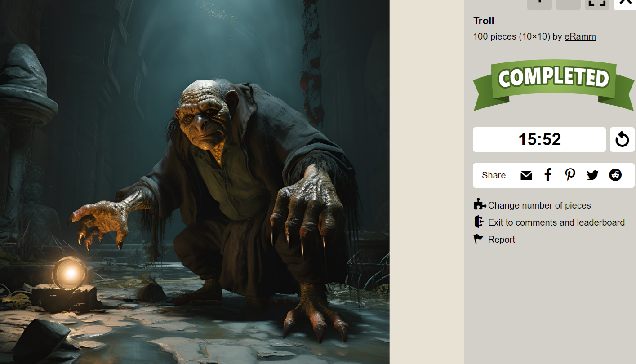Click the 15:52 timer display
The image size is (636, 364).
539,139
